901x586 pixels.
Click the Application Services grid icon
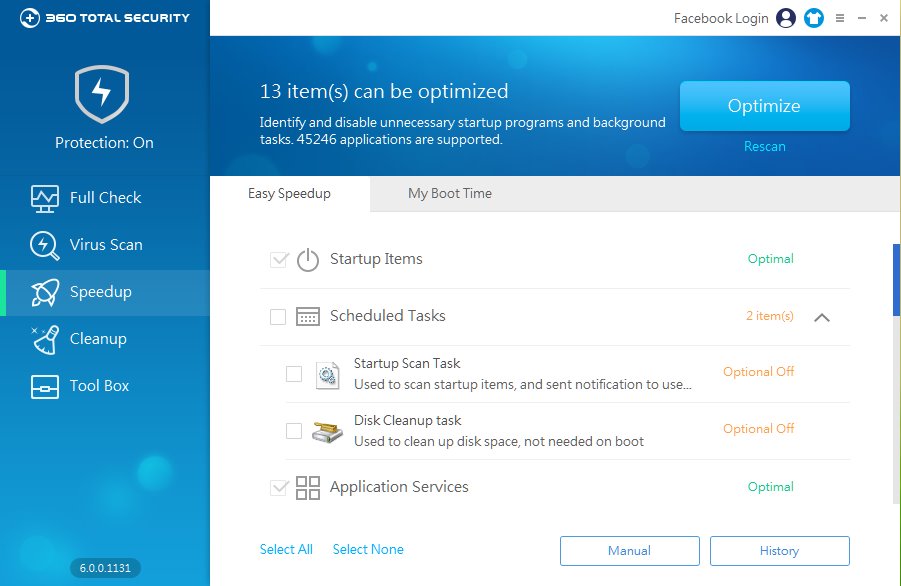[x=308, y=488]
